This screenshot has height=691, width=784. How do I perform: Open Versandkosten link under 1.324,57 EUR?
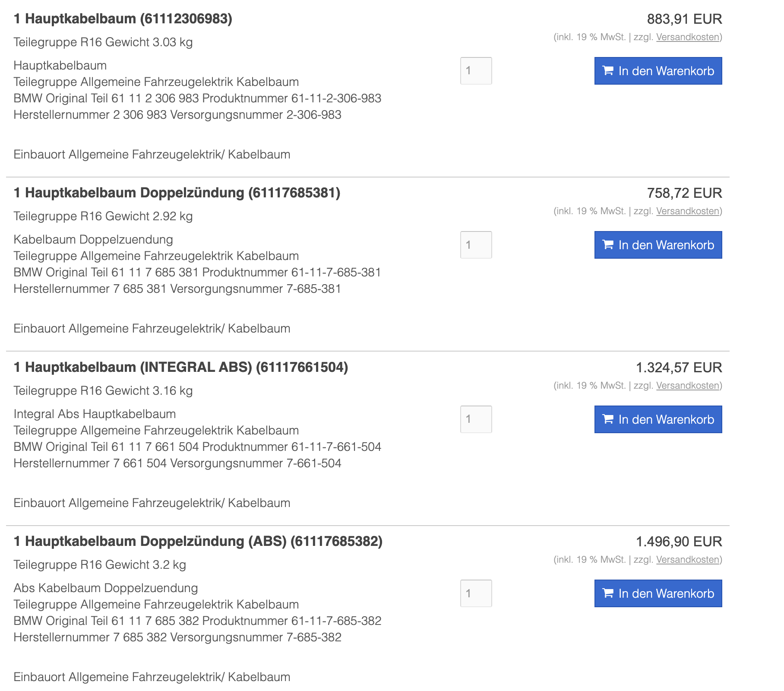pyautogui.click(x=687, y=386)
